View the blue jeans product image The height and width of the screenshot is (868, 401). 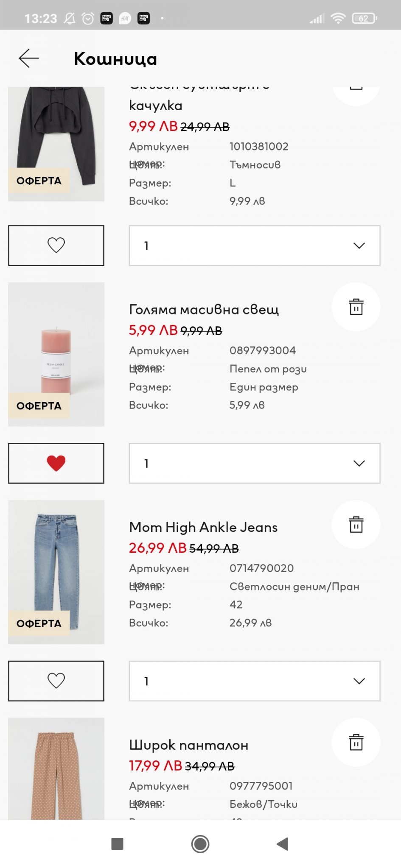point(56,572)
